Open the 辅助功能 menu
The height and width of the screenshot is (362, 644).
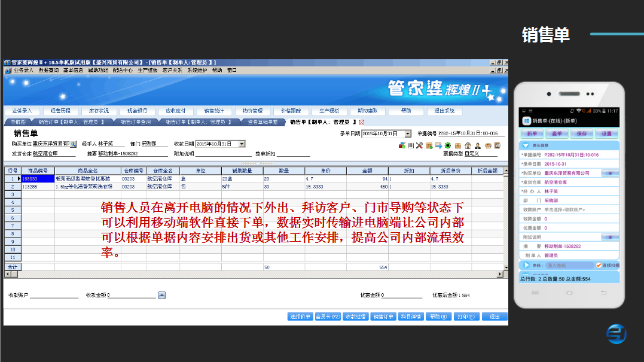[x=98, y=70]
